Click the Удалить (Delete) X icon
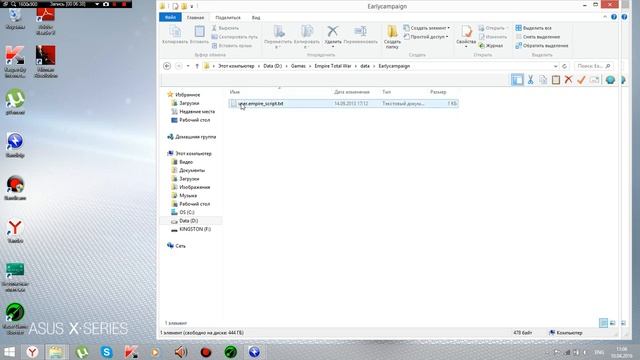This screenshot has width=640, height=360. click(x=333, y=31)
